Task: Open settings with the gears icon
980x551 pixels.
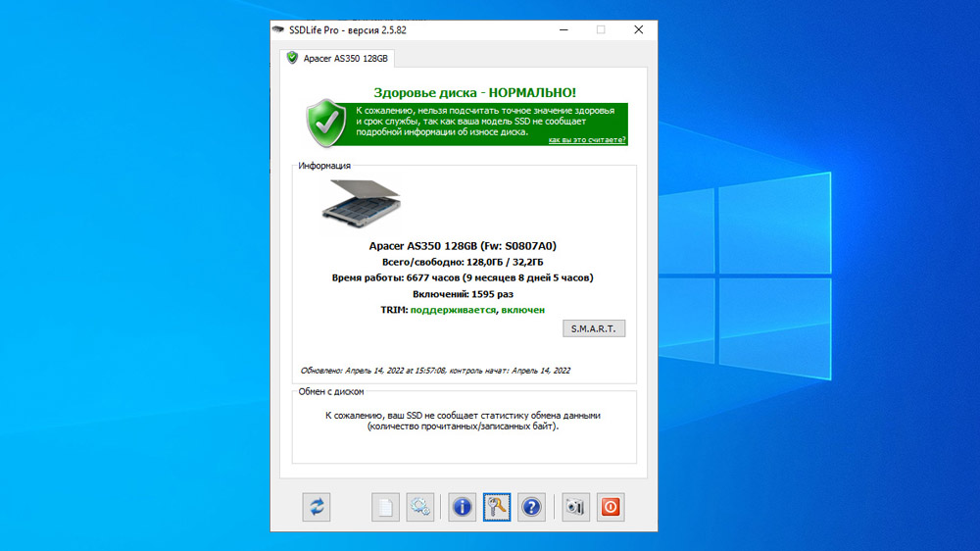Action: click(x=420, y=507)
